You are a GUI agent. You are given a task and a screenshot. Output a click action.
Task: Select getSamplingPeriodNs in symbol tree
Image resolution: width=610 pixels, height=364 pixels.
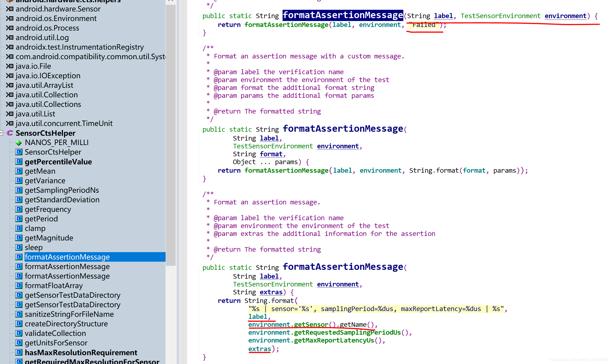pos(62,190)
